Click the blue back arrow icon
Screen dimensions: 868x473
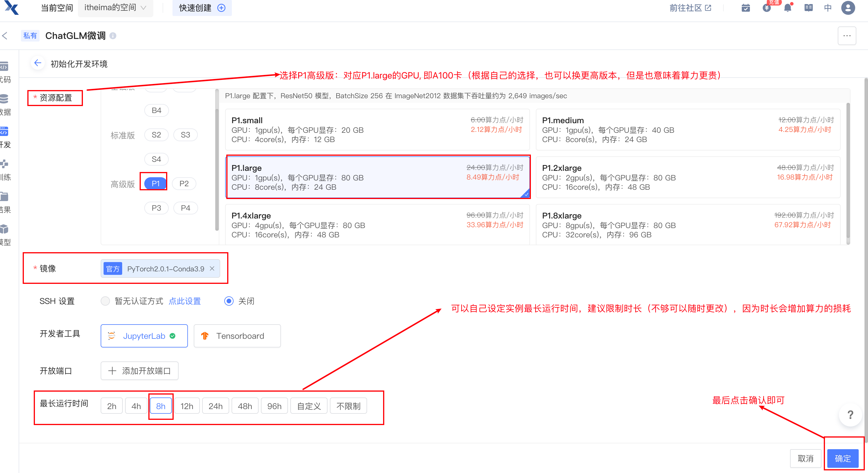point(38,63)
